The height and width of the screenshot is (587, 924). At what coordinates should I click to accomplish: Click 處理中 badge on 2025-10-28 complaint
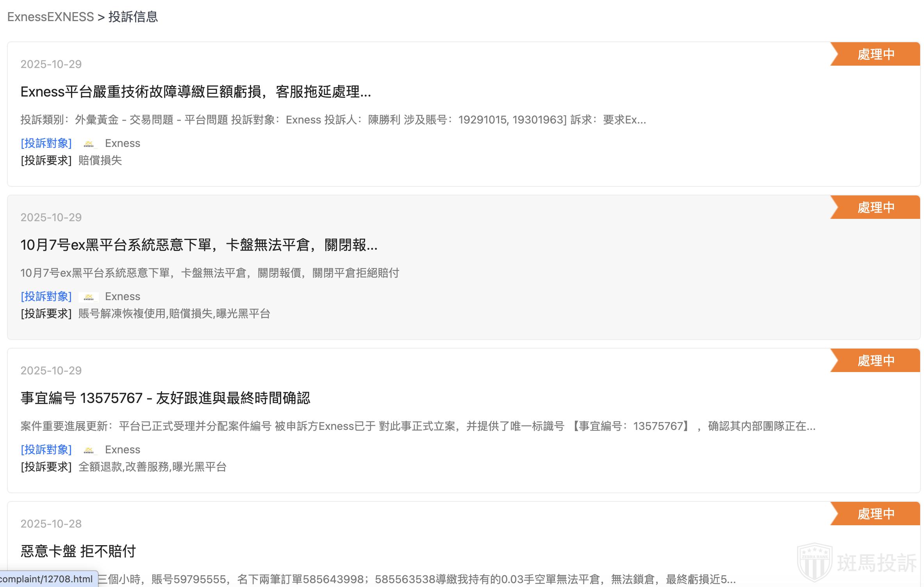click(875, 514)
